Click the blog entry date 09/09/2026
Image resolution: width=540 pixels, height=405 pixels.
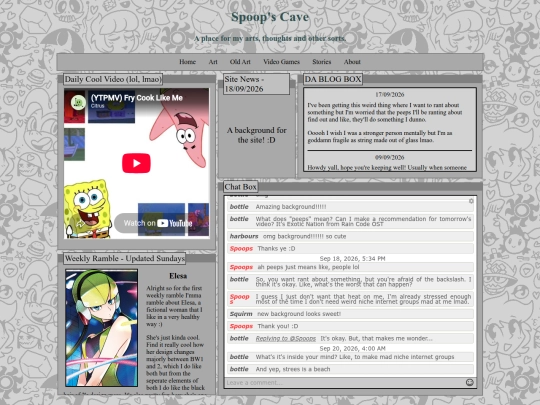(390, 157)
